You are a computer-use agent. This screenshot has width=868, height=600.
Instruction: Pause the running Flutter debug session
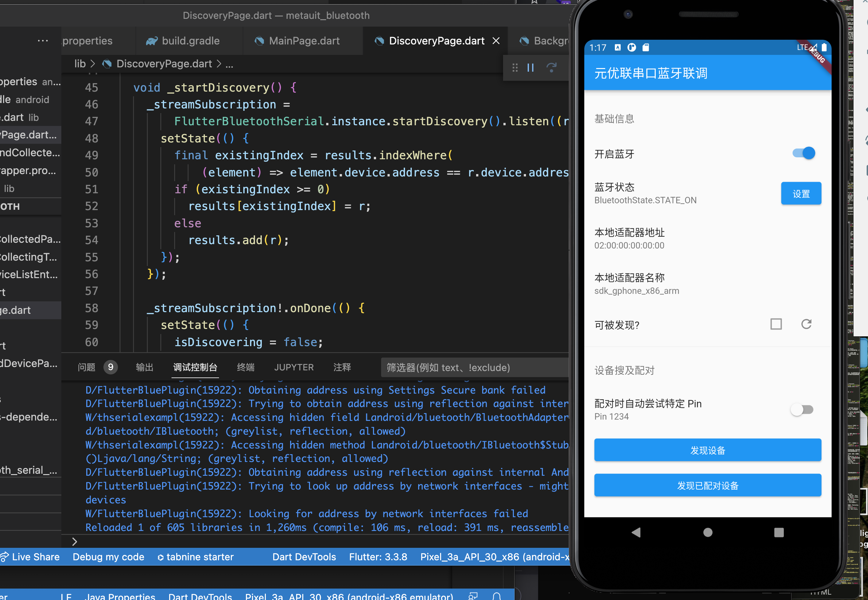[x=530, y=68]
